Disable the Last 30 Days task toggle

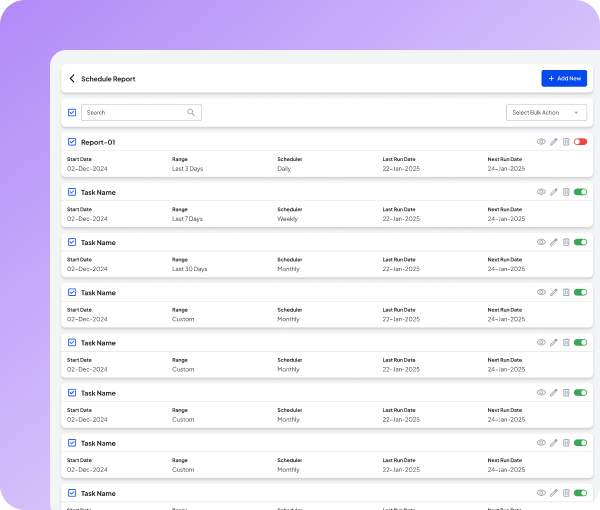tap(580, 242)
